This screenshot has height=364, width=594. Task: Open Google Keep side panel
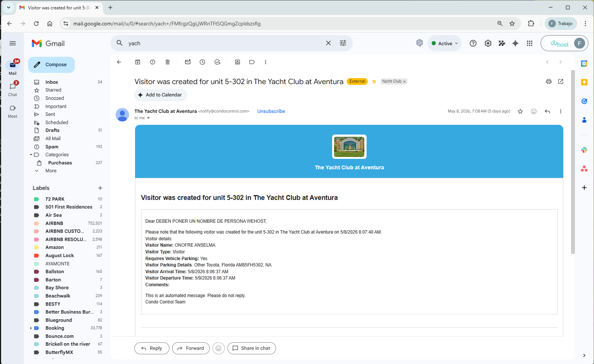(x=584, y=82)
